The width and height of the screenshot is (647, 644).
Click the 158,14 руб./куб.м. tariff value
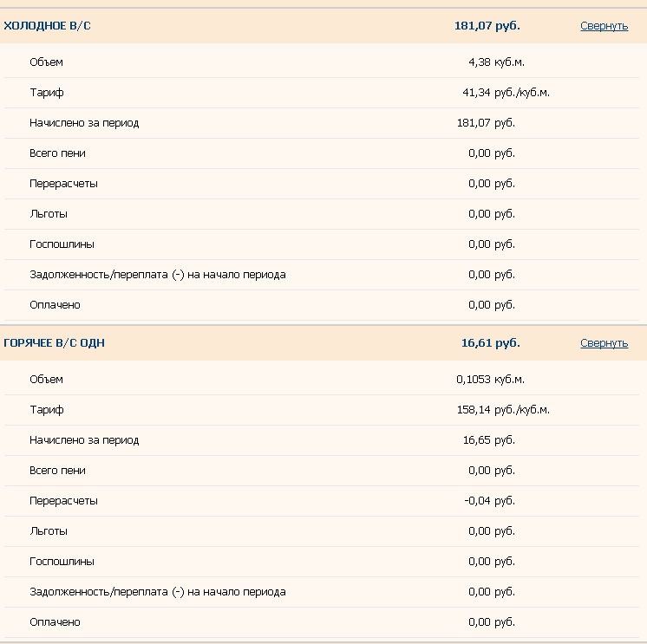pyautogui.click(x=503, y=410)
